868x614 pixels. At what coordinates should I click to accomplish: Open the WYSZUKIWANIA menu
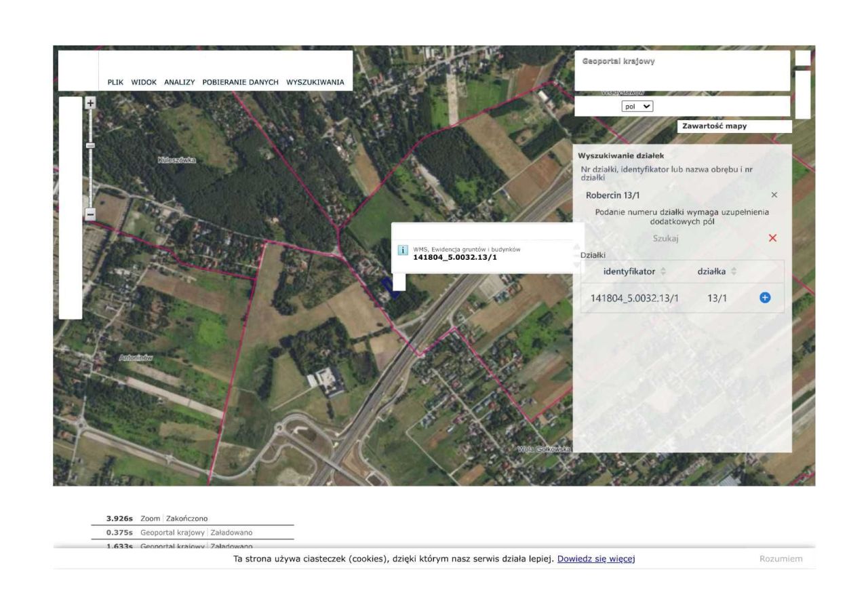pyautogui.click(x=315, y=82)
